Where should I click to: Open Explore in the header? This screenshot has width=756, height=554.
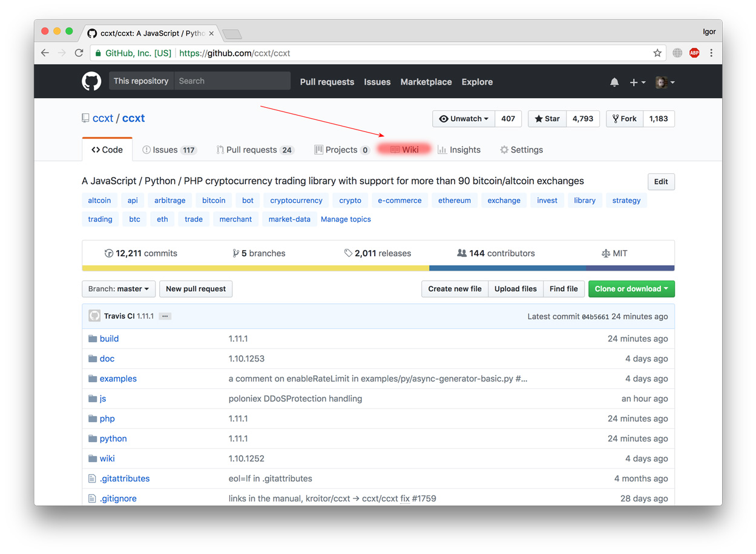coord(477,82)
